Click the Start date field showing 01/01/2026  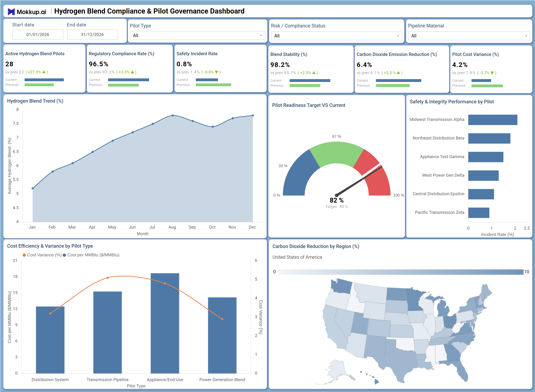coord(38,35)
